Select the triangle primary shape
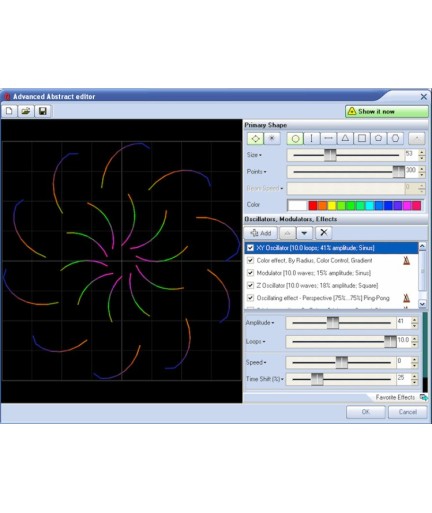This screenshot has width=432, height=513. [x=345, y=138]
